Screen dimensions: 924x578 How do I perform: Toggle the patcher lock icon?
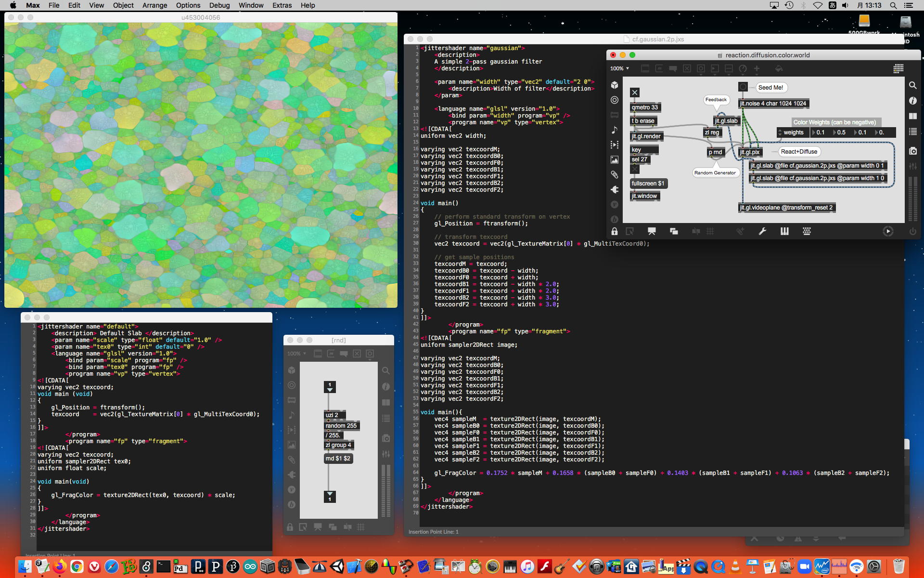615,231
